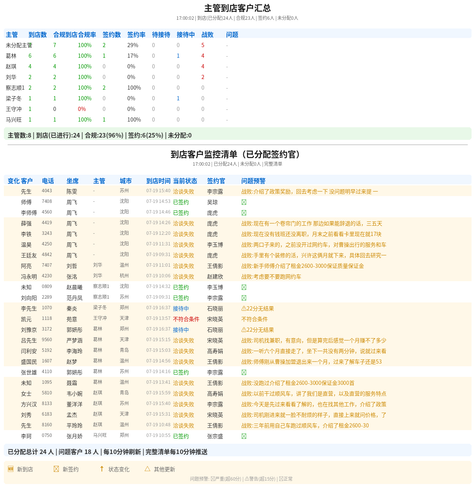Click red 不符合条件 status in 凯元 row
Viewport: 475px width, 500px height.
[186, 319]
